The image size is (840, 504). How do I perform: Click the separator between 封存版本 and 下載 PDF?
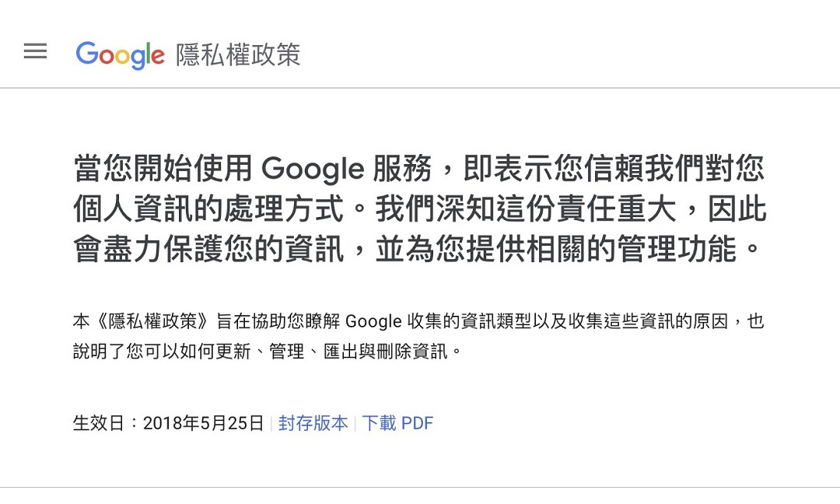pyautogui.click(x=355, y=423)
